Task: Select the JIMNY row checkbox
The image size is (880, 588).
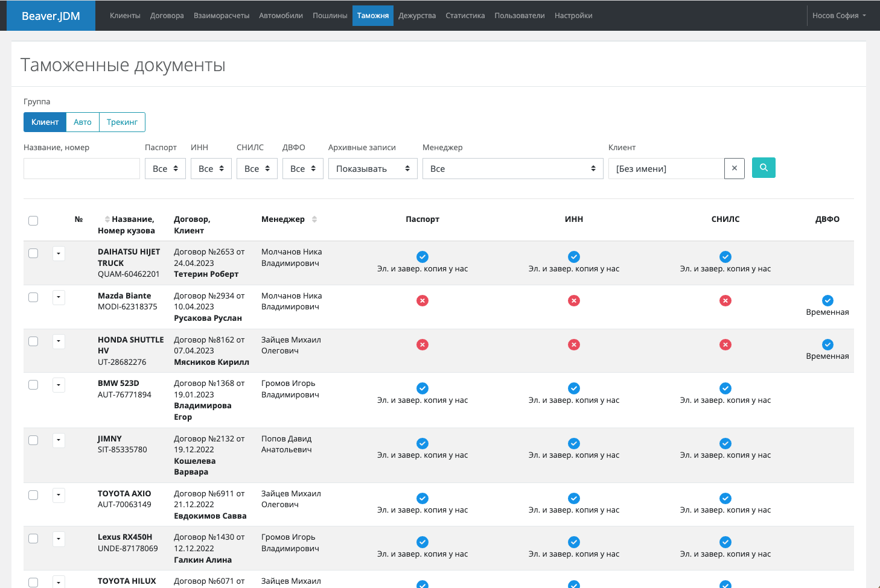Action: tap(33, 440)
